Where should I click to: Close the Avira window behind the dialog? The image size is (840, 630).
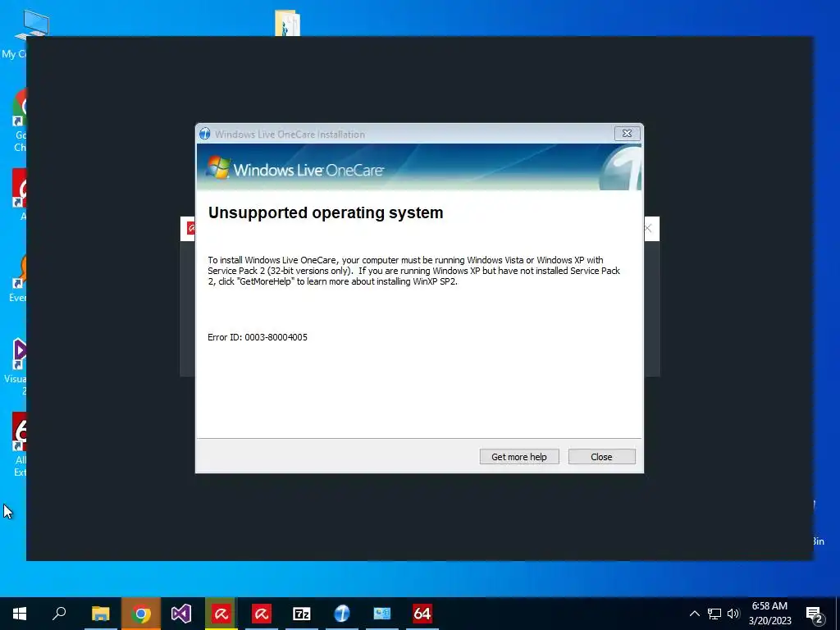pyautogui.click(x=648, y=229)
